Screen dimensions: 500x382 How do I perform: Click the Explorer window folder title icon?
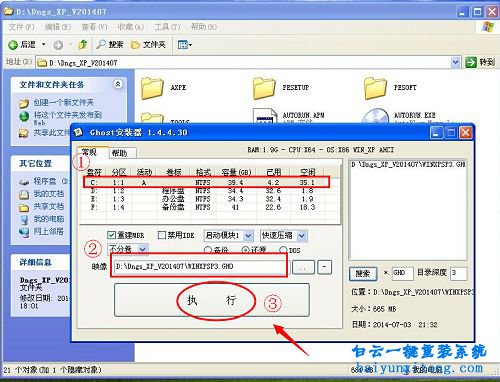tap(8, 11)
